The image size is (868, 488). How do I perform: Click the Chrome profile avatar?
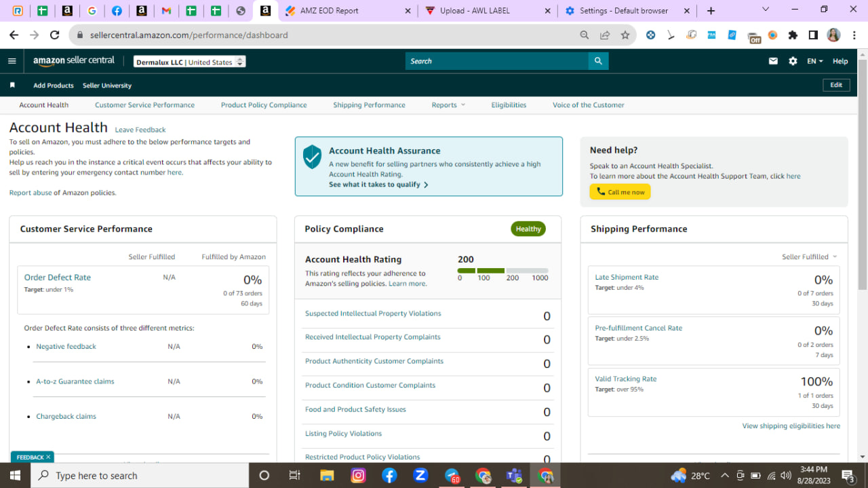[833, 35]
